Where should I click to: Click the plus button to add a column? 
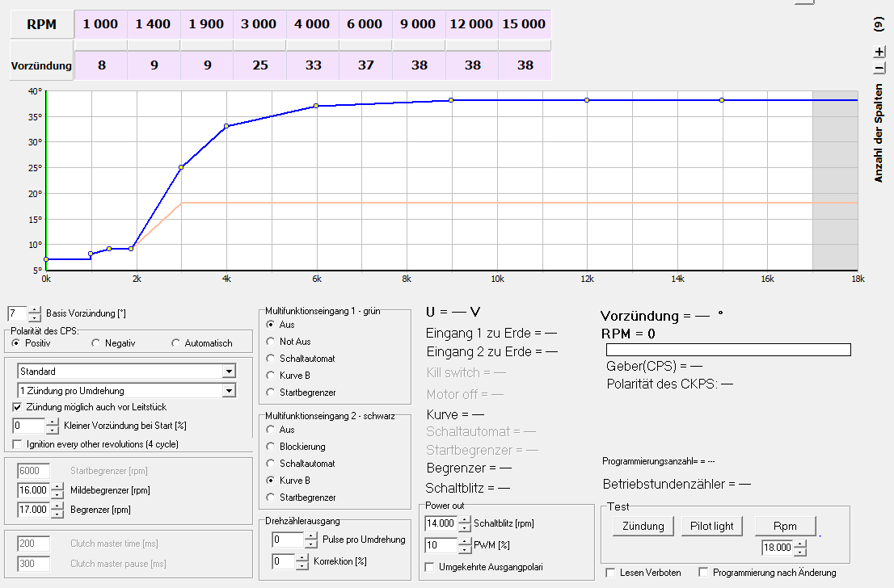[879, 52]
